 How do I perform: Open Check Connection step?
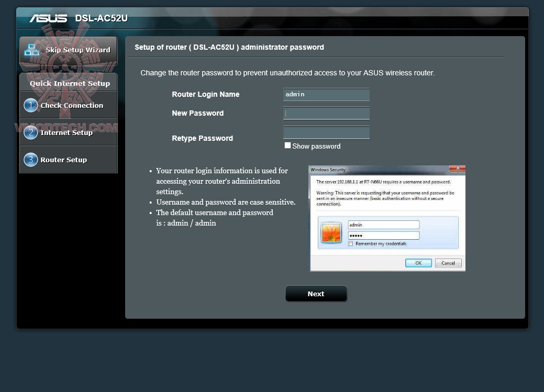[x=69, y=105]
